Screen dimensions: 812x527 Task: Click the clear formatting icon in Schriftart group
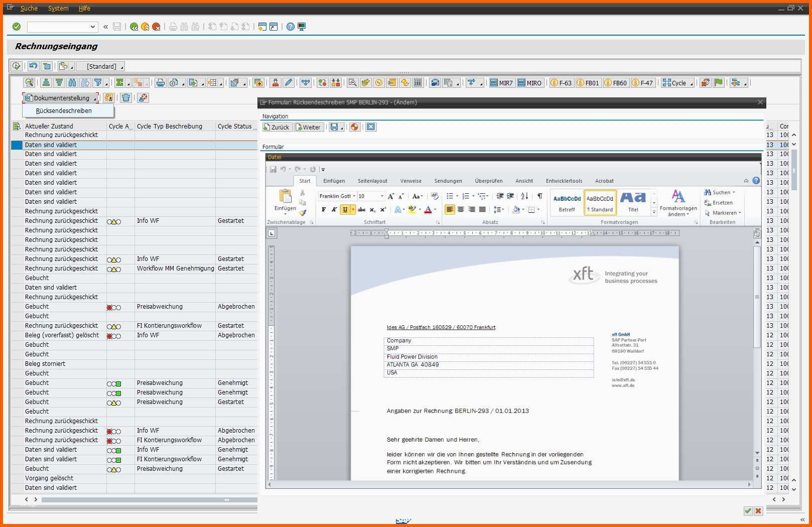435,196
